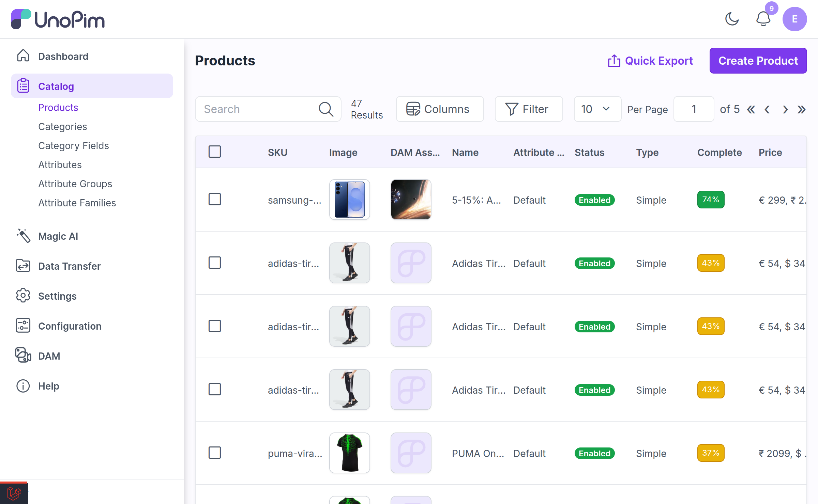
Task: Click the search magnifier icon
Action: tap(326, 109)
